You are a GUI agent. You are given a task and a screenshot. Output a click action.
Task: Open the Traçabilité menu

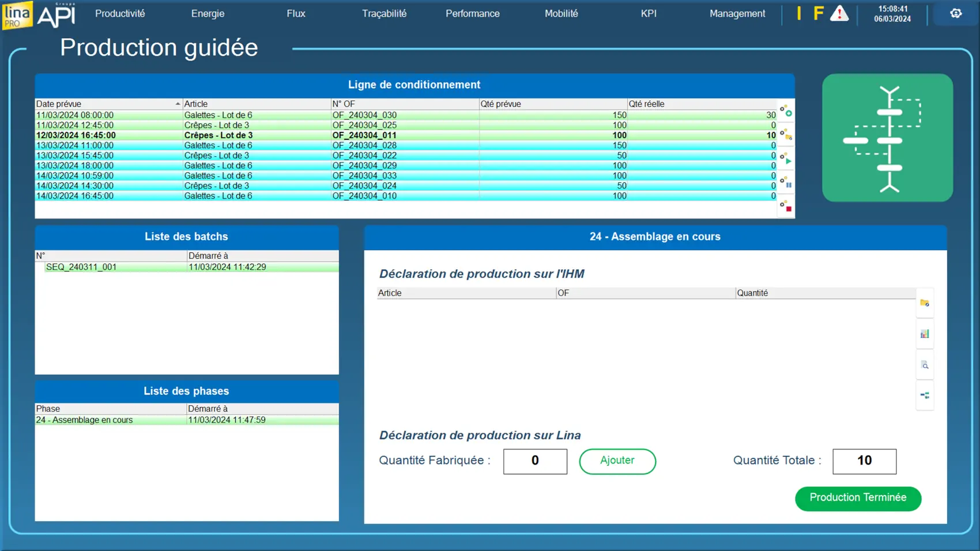pos(384,14)
